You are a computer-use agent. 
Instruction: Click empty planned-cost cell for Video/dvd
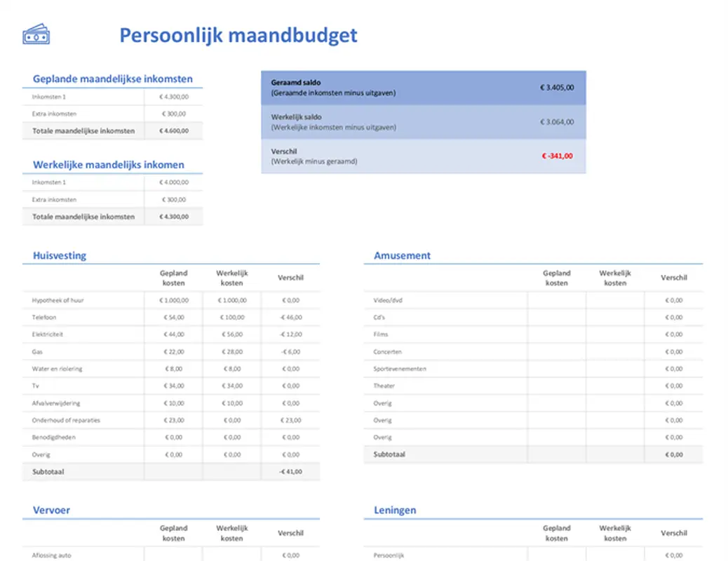tap(557, 300)
